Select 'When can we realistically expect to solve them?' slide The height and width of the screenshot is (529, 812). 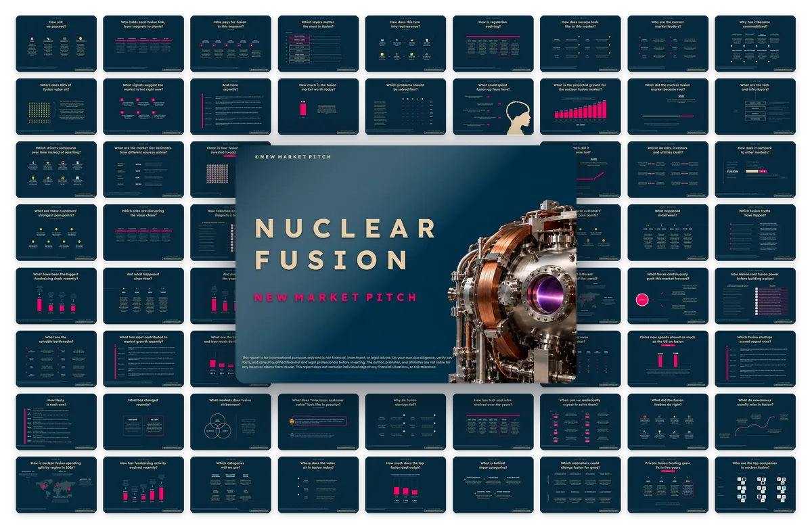tap(581, 422)
